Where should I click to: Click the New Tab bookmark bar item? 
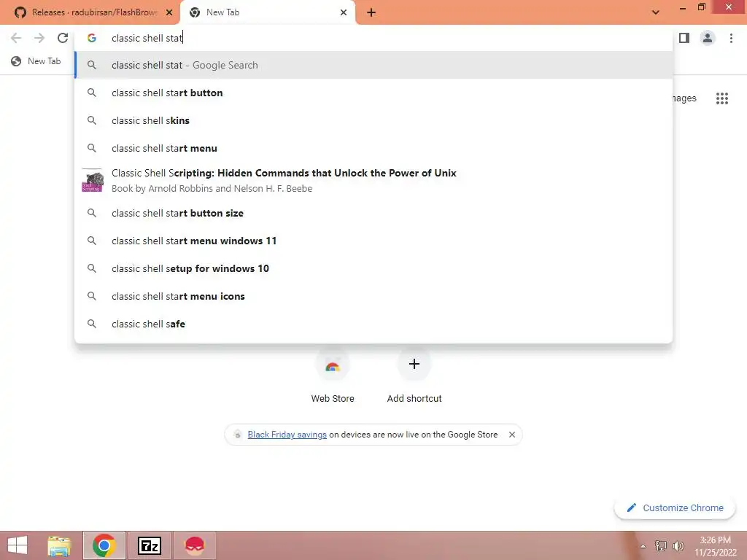click(36, 61)
